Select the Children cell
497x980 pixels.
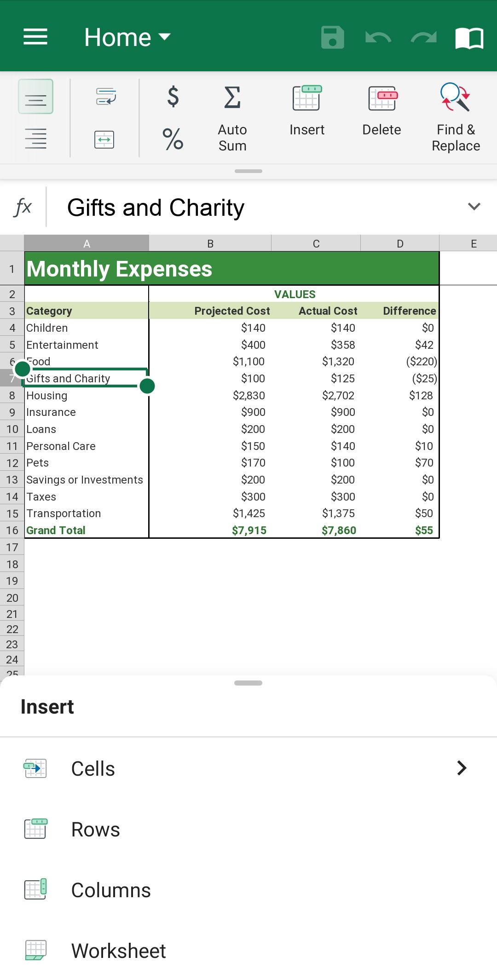(87, 328)
